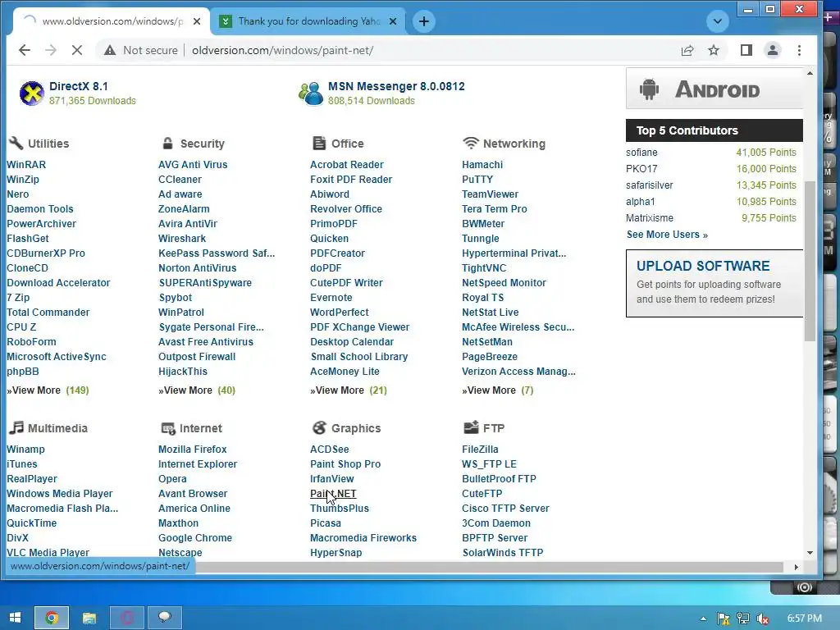Image resolution: width=840 pixels, height=630 pixels.
Task: Open File Explorer from the taskbar
Action: [x=89, y=618]
